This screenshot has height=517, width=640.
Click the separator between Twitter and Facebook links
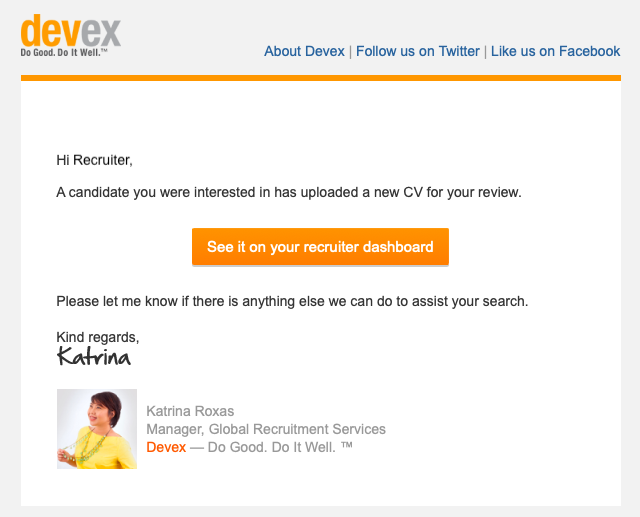click(x=485, y=52)
